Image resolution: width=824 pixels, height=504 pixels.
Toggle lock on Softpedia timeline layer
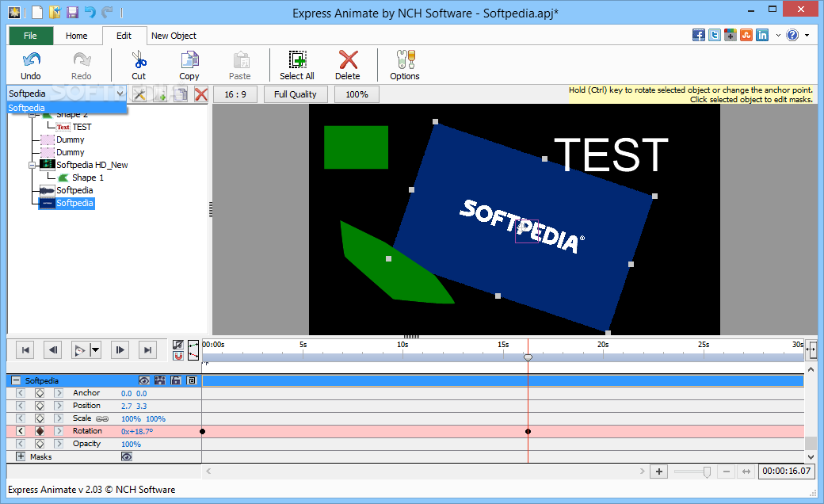[176, 380]
